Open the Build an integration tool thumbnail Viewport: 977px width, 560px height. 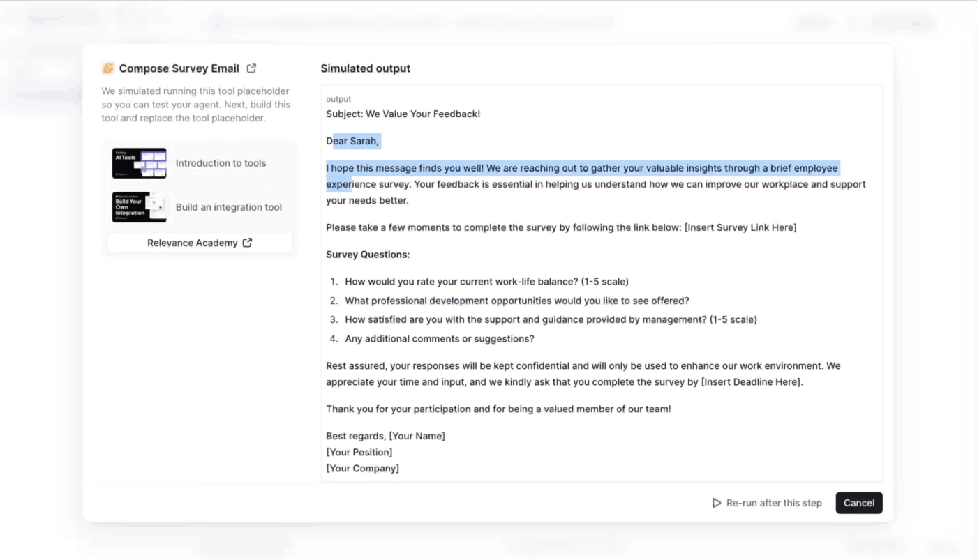(x=139, y=207)
